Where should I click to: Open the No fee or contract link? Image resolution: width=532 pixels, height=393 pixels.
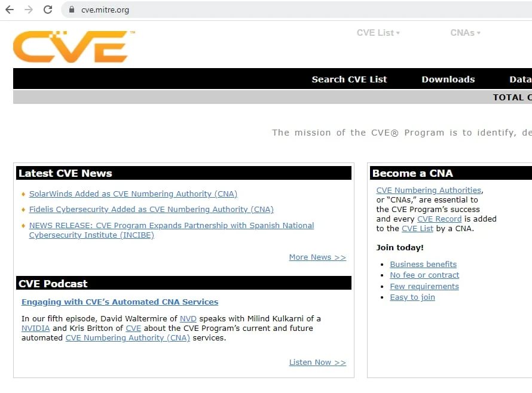pyautogui.click(x=424, y=275)
